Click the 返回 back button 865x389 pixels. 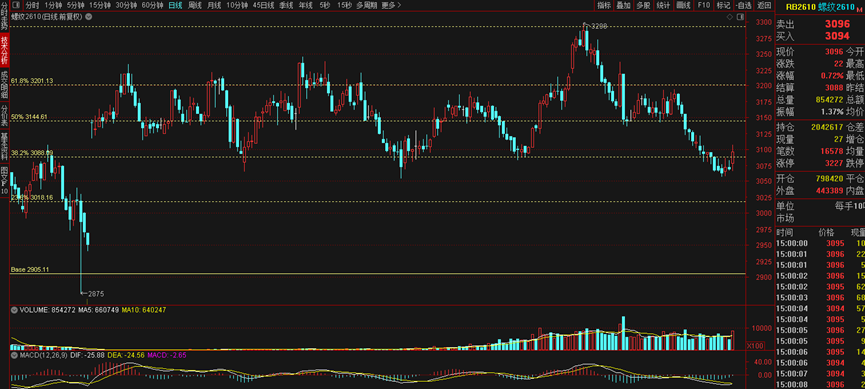point(763,5)
